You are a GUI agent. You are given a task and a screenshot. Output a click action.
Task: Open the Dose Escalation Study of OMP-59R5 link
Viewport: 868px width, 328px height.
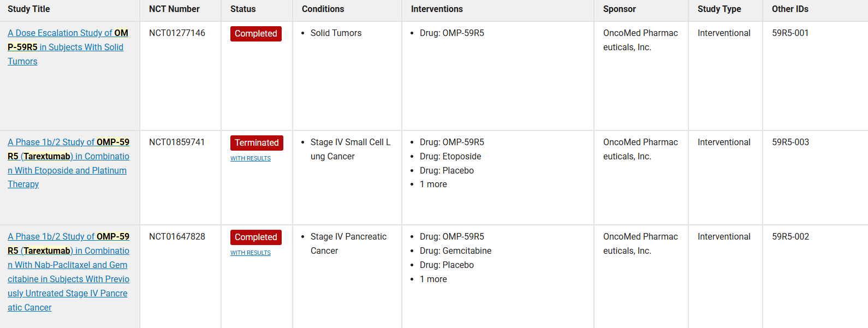(68, 33)
